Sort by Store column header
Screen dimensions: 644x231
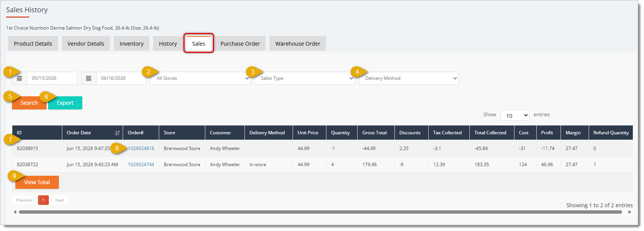tap(182, 133)
